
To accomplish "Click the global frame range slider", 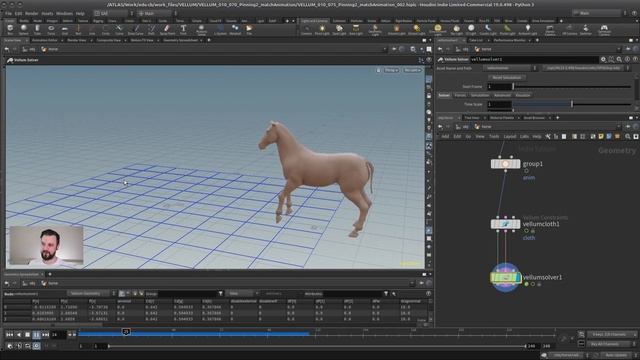I will 317,346.
